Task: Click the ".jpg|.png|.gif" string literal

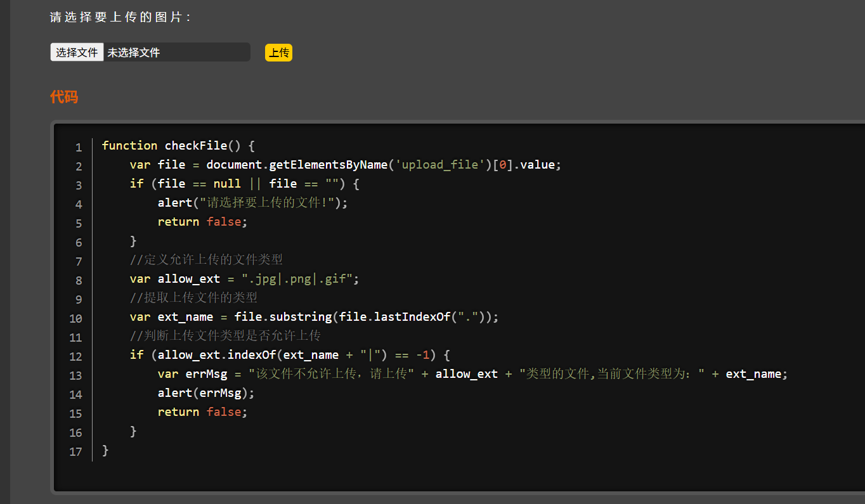Action: pyautogui.click(x=297, y=279)
